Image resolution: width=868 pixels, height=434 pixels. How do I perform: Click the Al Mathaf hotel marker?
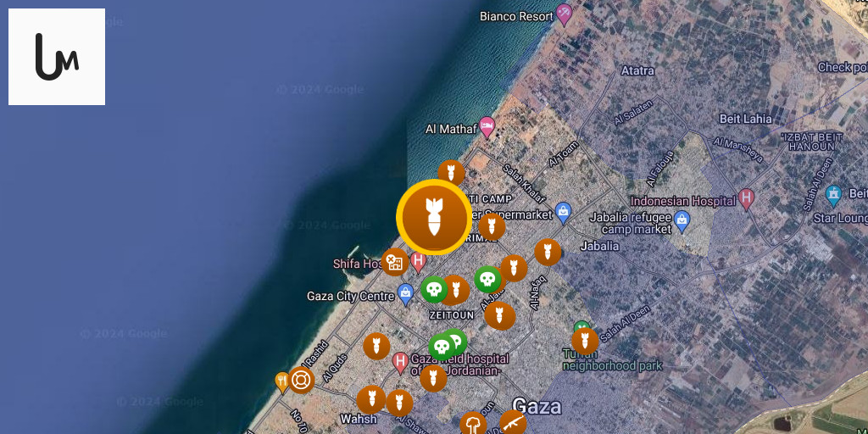tap(487, 127)
